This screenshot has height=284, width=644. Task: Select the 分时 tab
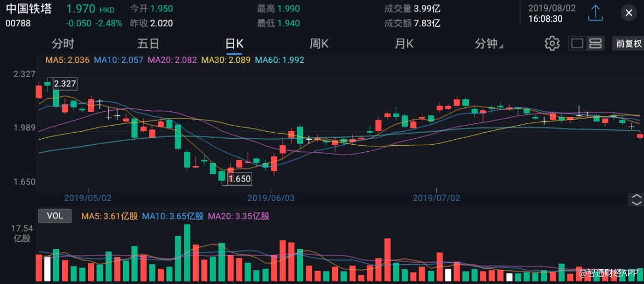click(x=63, y=44)
